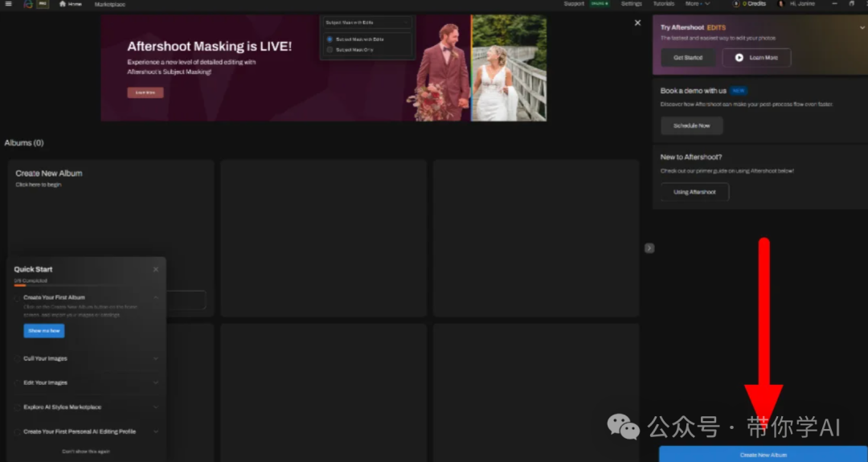Click the Show me how button
868x462 pixels.
point(44,331)
